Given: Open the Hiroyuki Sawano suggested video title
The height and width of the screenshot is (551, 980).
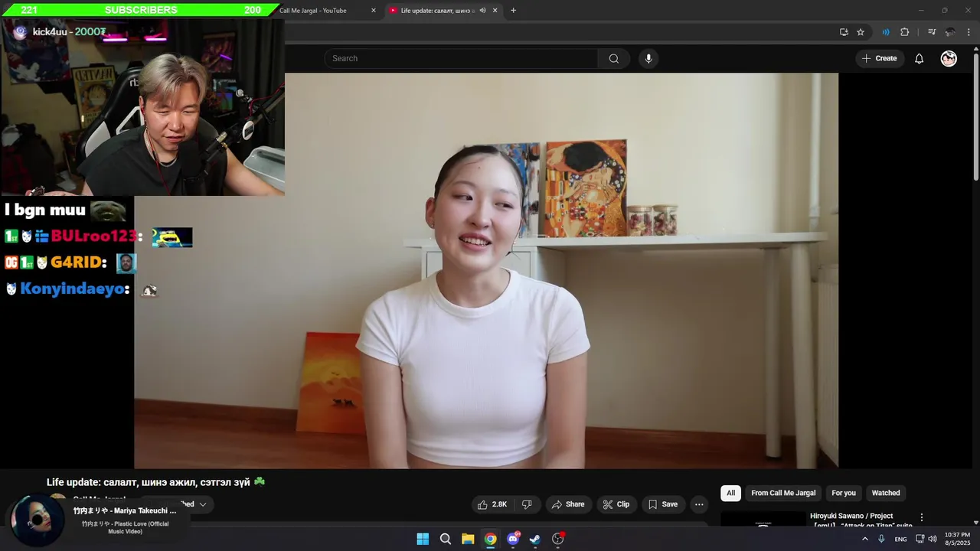Looking at the screenshot, I should coord(861,520).
